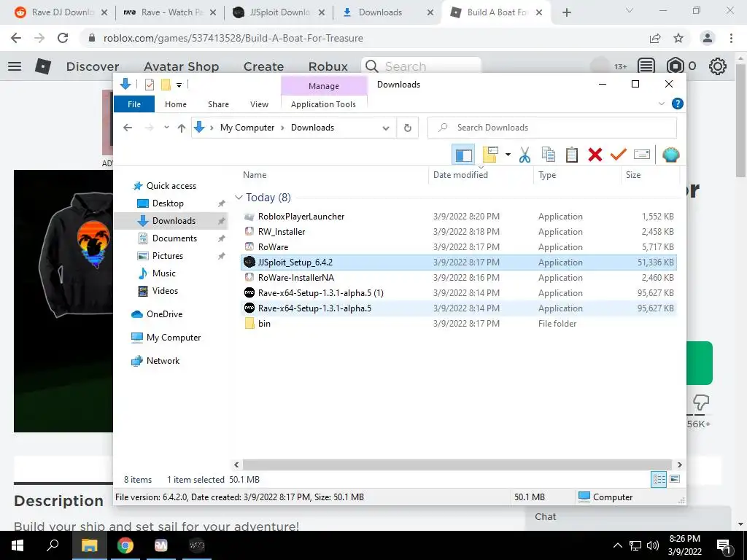Open the dropdown arrow beside new folder icon
The image size is (747, 560).
point(508,155)
